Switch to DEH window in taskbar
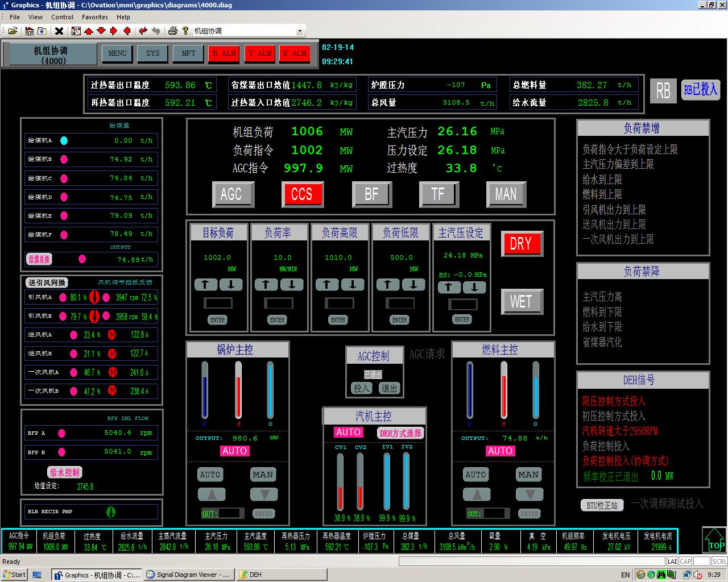The height and width of the screenshot is (582, 728). [282, 575]
